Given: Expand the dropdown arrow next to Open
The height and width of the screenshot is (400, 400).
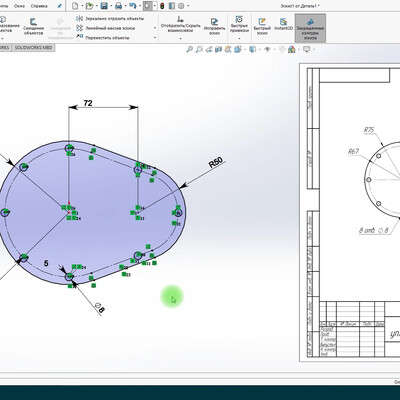Looking at the screenshot, I should coord(96,6).
